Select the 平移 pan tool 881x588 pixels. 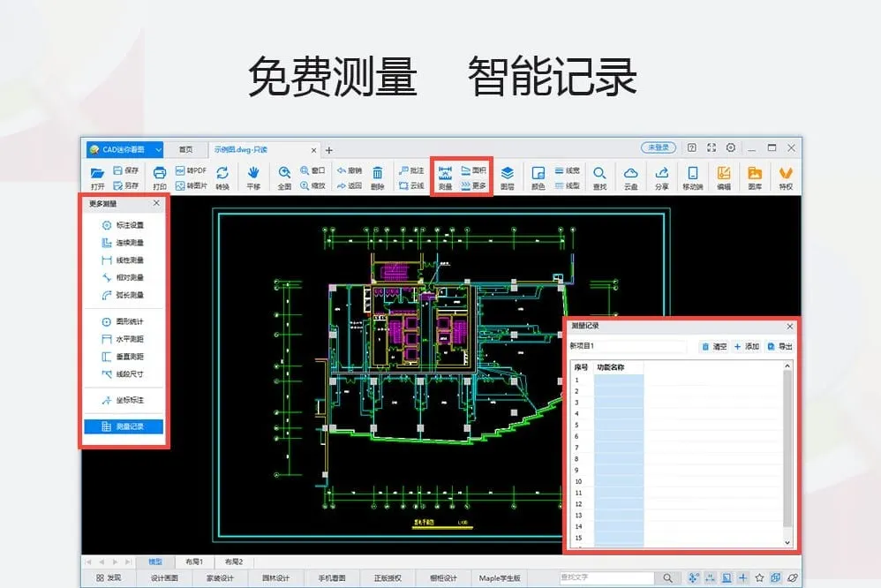click(253, 175)
